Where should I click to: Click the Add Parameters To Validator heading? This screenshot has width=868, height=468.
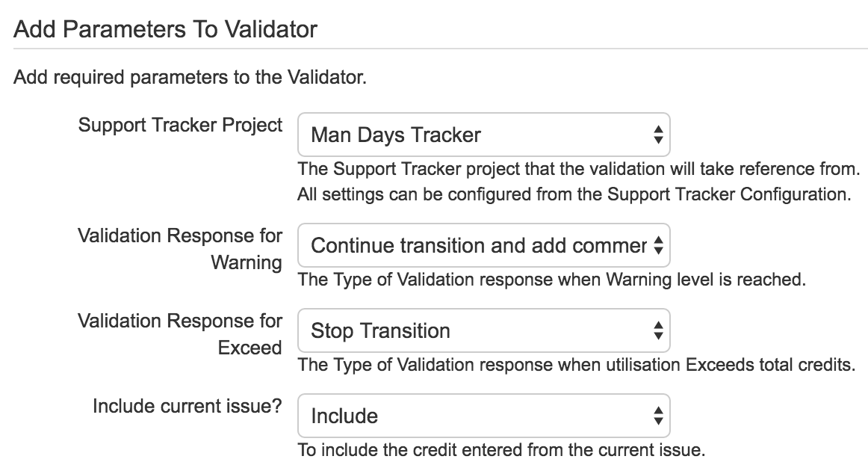[x=166, y=31]
